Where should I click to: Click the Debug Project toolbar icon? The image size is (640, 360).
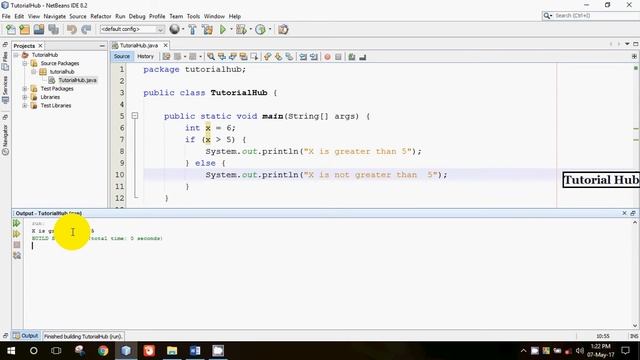(241, 29)
